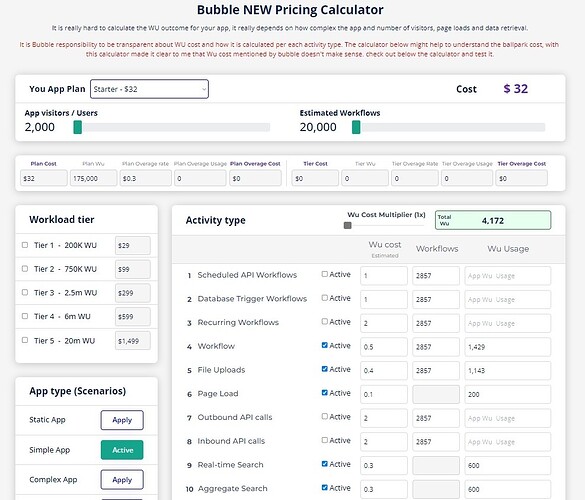Adjust the Estimated Workflows slider
Viewport: 585px width, 500px height.
tap(449, 127)
